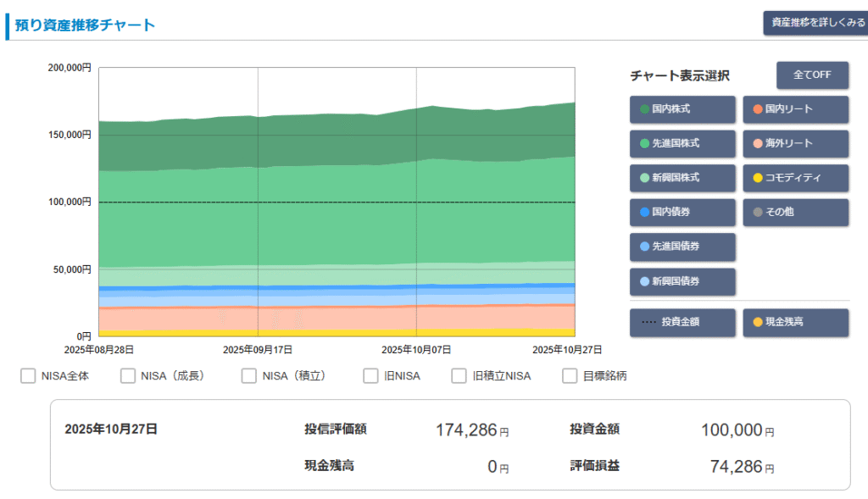This screenshot has width=868, height=499.
Task: Check the 目標銘柄 checkbox
Action: (x=570, y=375)
